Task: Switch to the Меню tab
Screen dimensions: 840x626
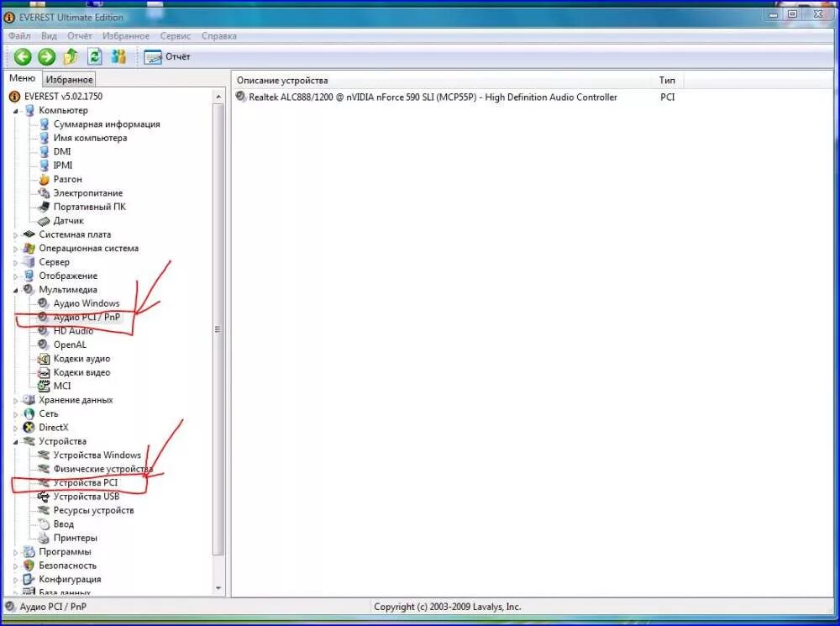Action: pos(22,78)
